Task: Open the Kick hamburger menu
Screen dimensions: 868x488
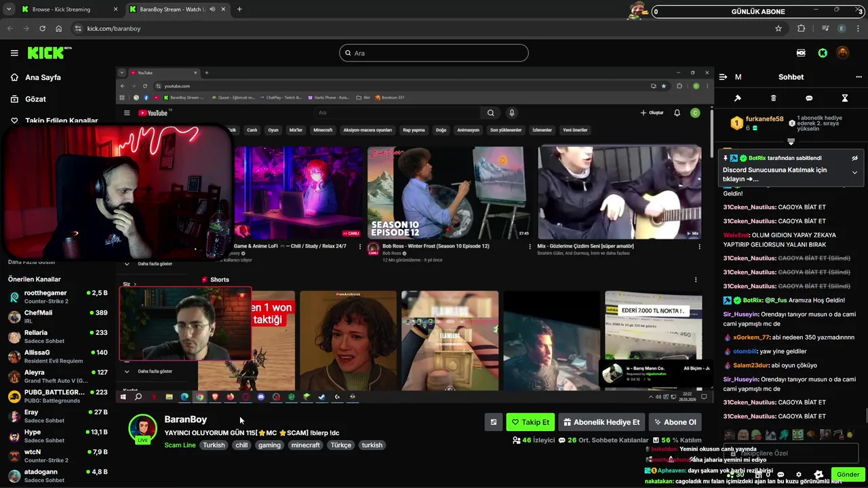Action: click(14, 53)
